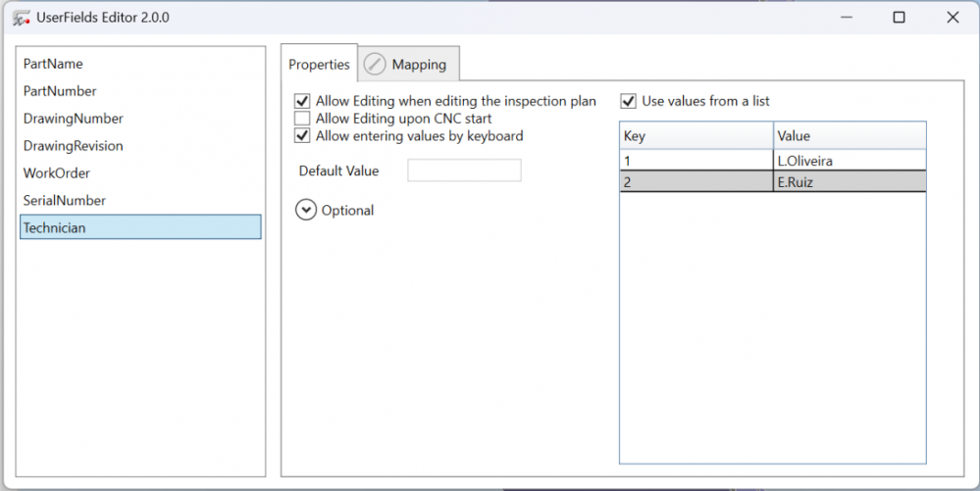Maximize the UserFields Editor window

[899, 18]
